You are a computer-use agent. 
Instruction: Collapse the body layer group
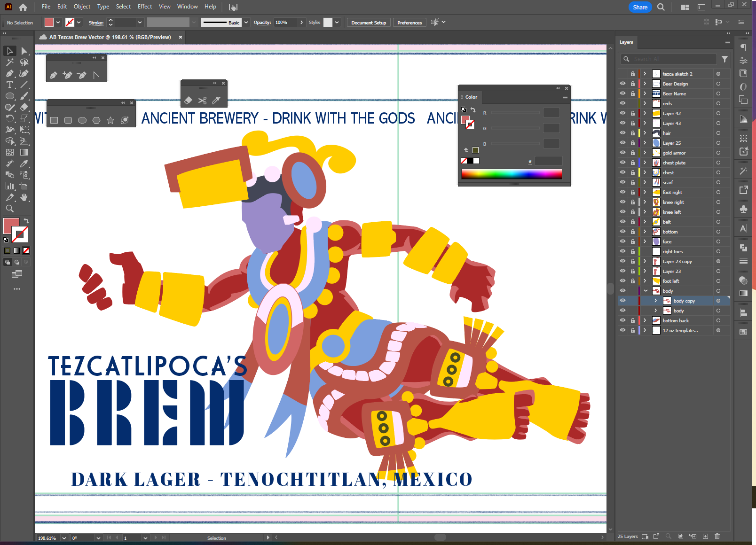tap(646, 291)
